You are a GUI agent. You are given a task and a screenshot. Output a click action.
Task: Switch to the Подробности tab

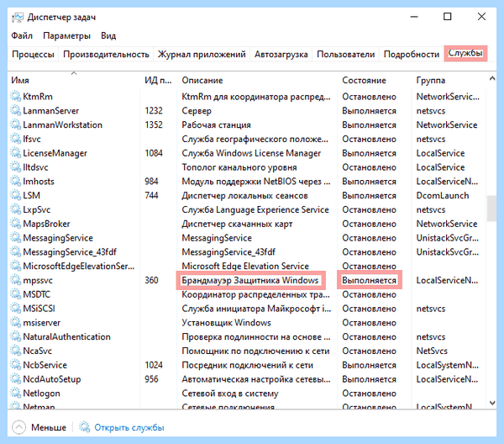pos(412,54)
